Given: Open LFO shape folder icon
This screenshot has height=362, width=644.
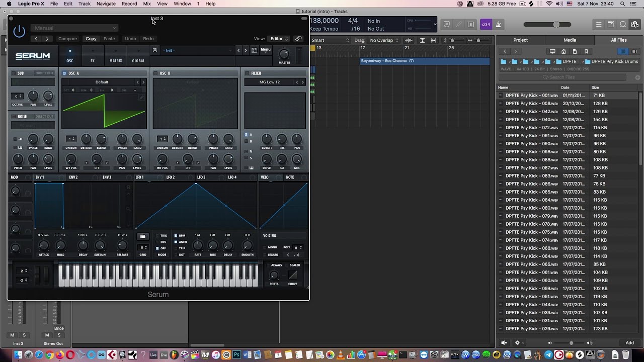Looking at the screenshot, I should click(x=143, y=236).
